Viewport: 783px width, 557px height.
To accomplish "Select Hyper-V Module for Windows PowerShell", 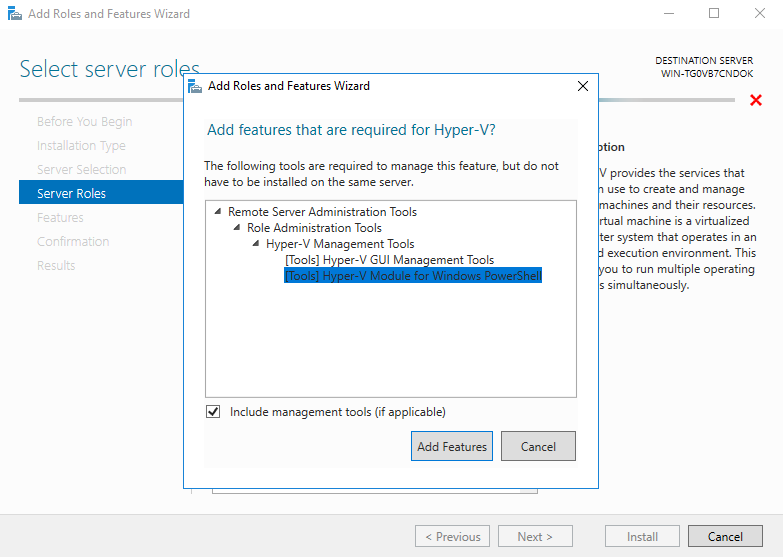I will click(412, 276).
